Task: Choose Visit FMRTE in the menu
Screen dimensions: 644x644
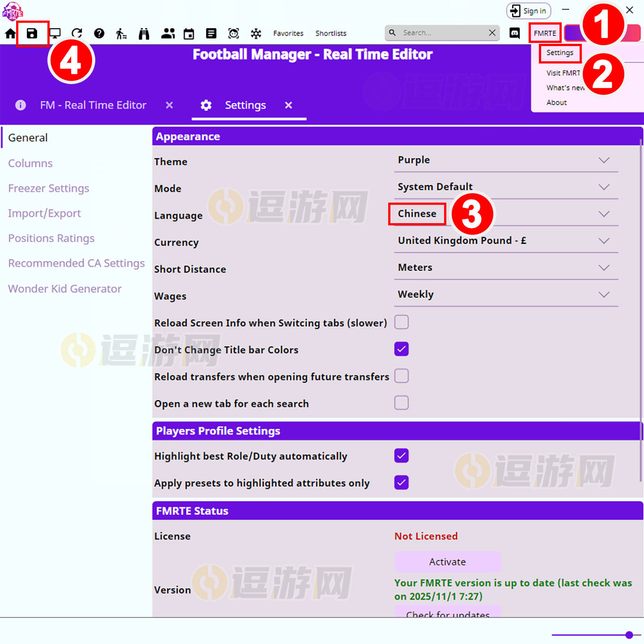Action: pos(563,73)
